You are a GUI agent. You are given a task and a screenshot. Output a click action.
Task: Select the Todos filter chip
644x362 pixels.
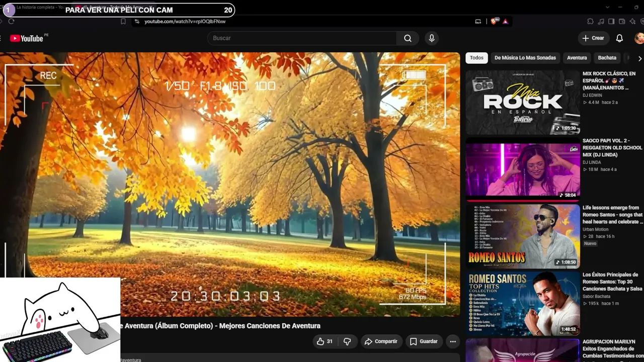coord(476,58)
